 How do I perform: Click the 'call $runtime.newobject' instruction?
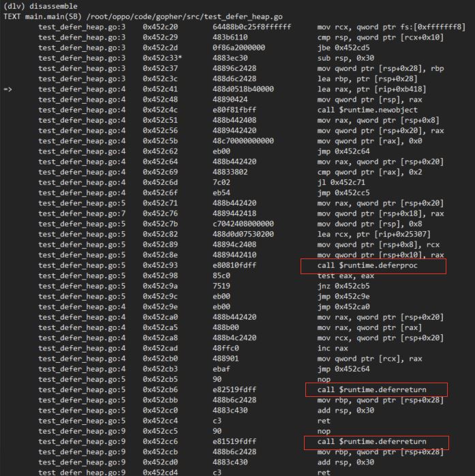pyautogui.click(x=367, y=110)
